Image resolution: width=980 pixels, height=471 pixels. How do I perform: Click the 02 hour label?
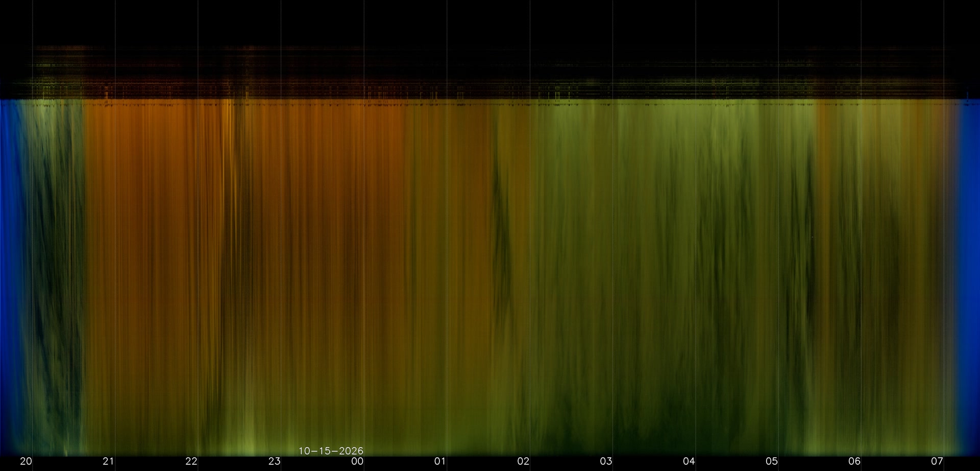[523, 461]
